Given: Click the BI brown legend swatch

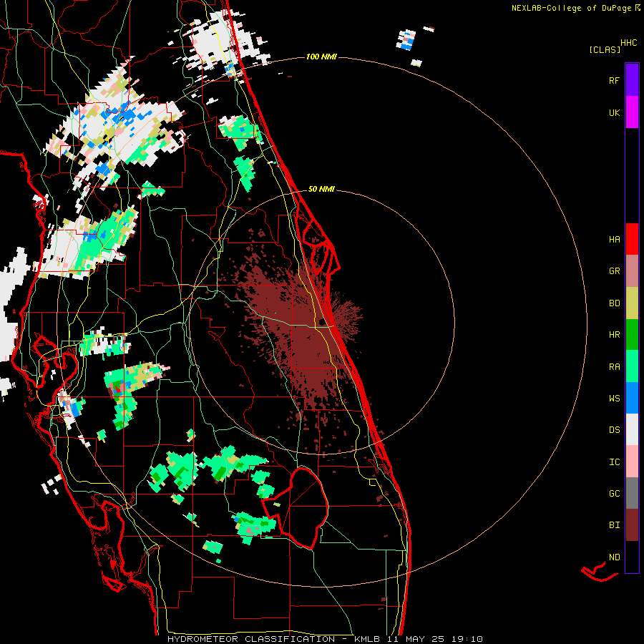Looking at the screenshot, I should (632, 525).
